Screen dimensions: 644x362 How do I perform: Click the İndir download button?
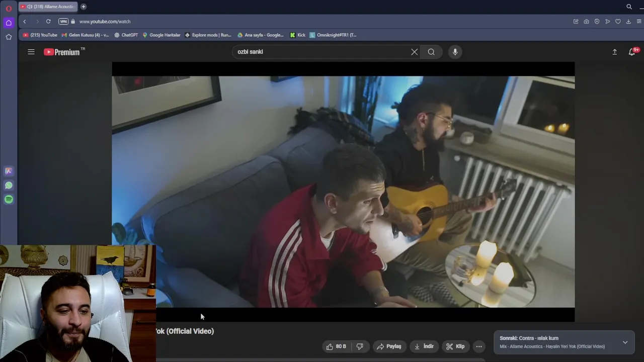pos(424,346)
